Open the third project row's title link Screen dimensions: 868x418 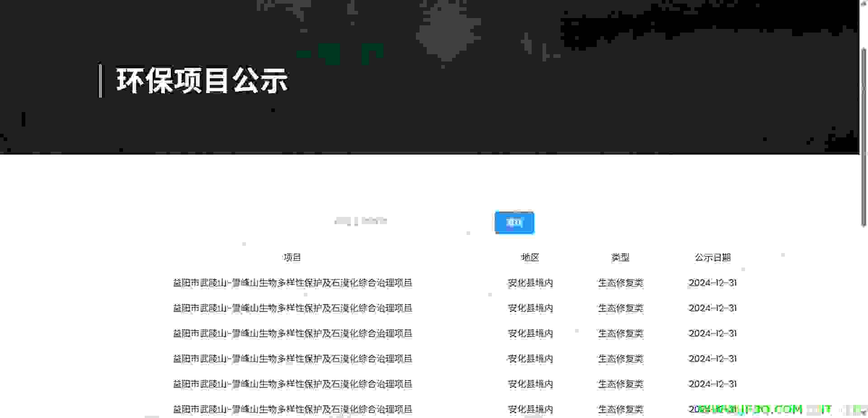[x=292, y=333]
